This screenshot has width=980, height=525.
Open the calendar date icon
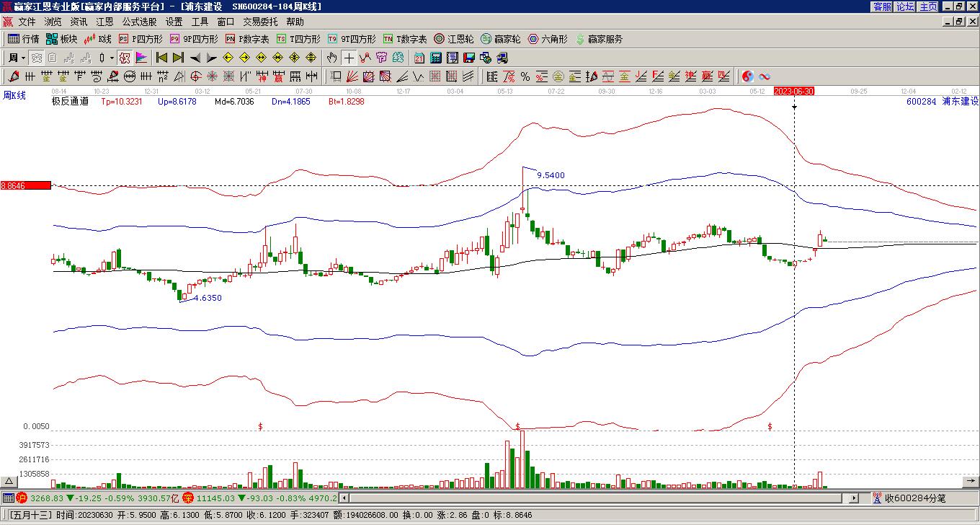click(x=419, y=58)
